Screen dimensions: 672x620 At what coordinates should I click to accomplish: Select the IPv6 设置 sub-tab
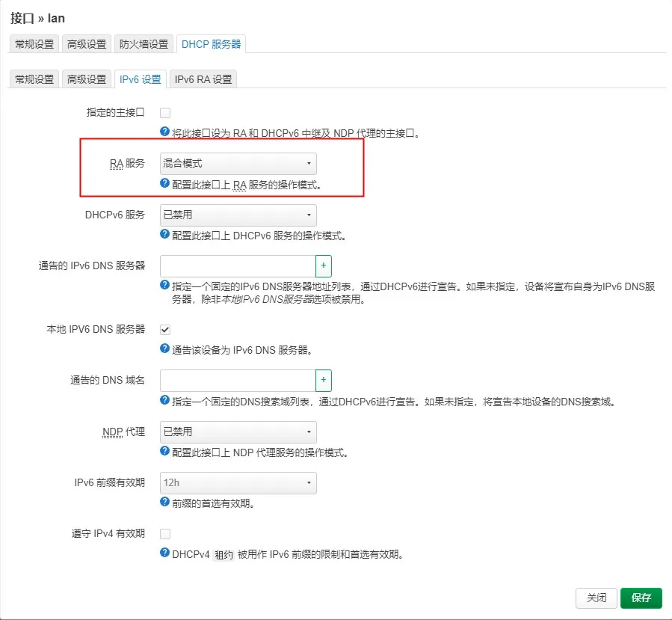[140, 79]
